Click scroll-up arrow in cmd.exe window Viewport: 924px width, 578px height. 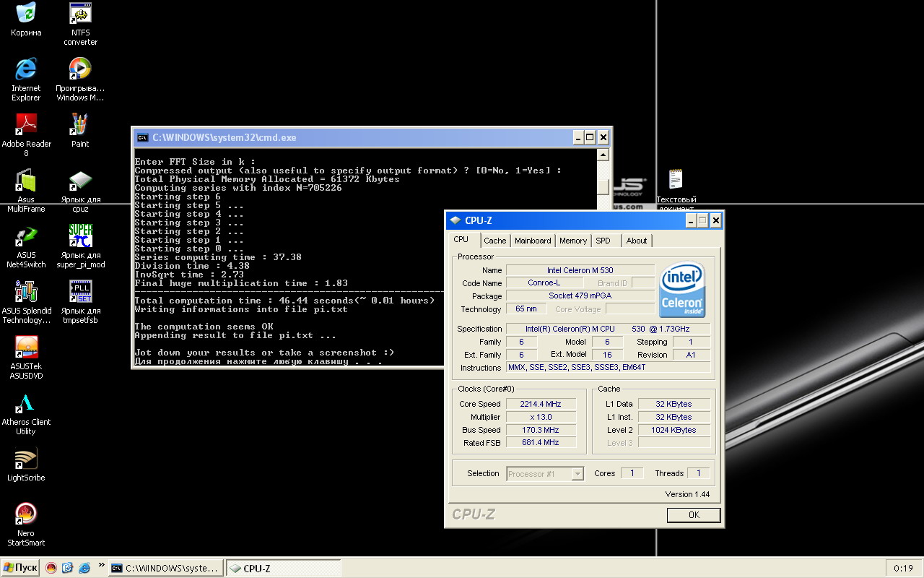pos(603,155)
